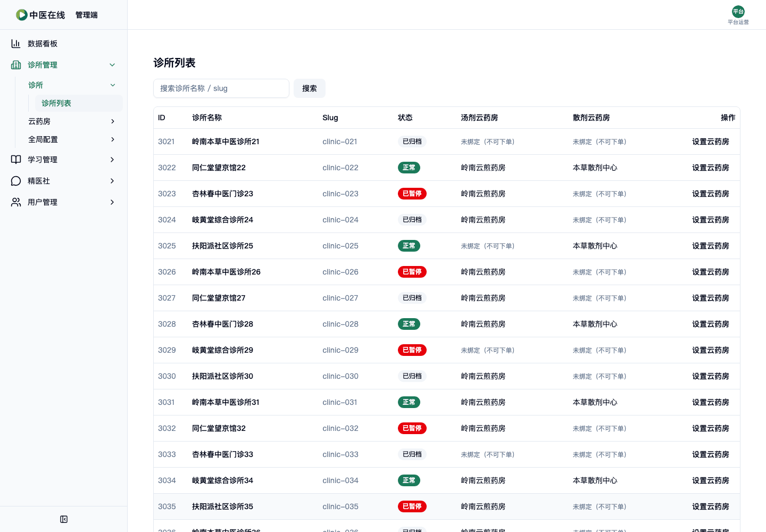The height and width of the screenshot is (532, 766).
Task: Expand the 学习管理 chevron
Action: tap(112, 160)
